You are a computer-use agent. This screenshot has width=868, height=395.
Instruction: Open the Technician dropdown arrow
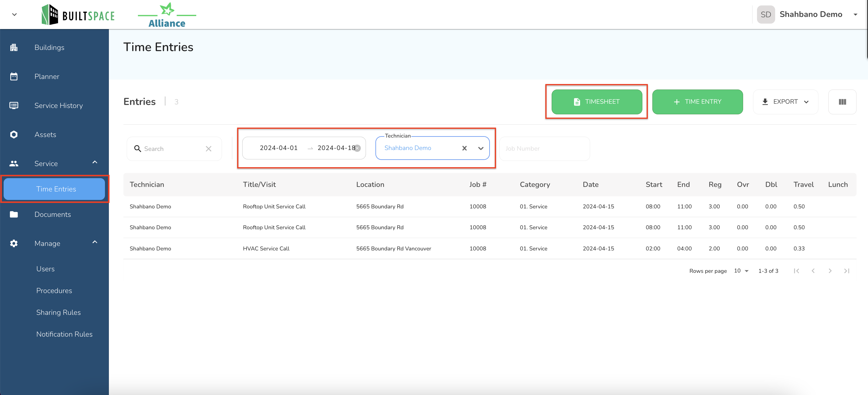click(481, 148)
